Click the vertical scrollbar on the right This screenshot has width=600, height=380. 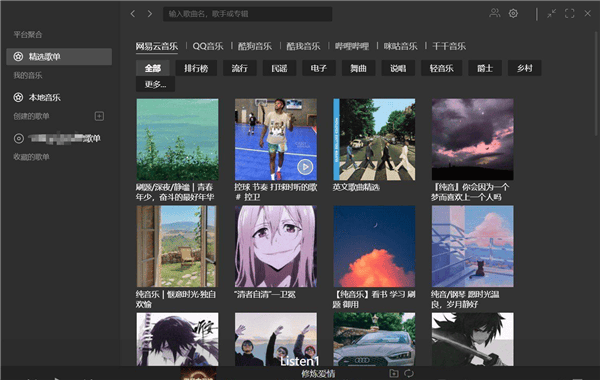(x=596, y=84)
